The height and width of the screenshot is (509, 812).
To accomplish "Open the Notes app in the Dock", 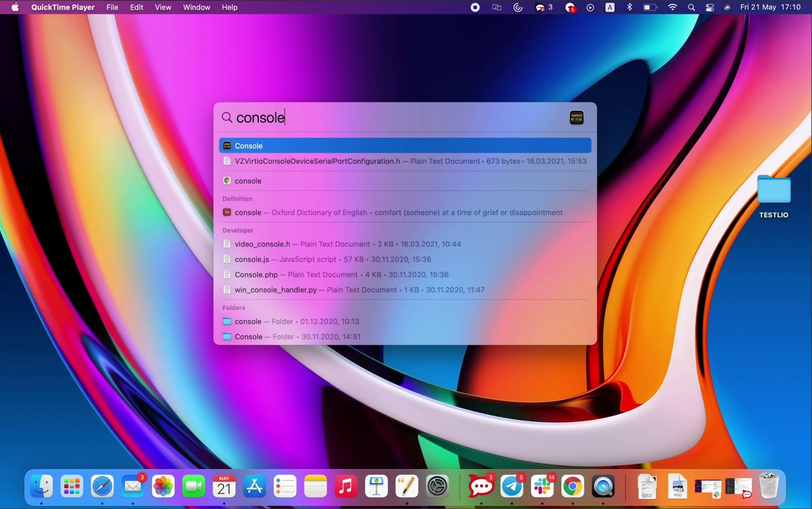I will click(x=316, y=487).
